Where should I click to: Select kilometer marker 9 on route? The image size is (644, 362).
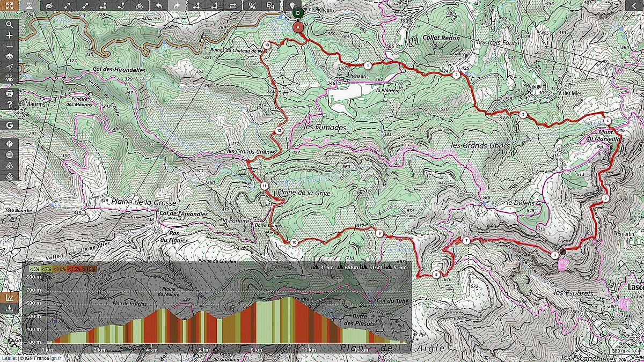point(379,233)
